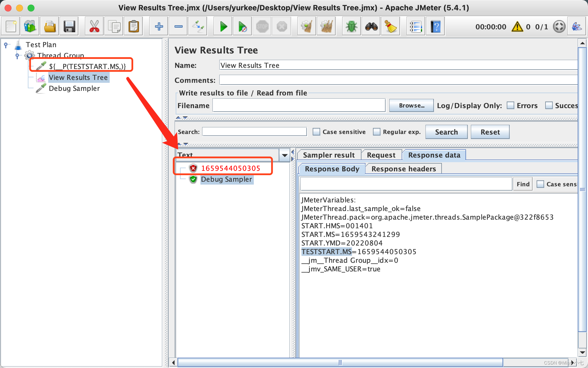Toggle the Errors only checkbox
The width and height of the screenshot is (588, 368).
pos(510,106)
